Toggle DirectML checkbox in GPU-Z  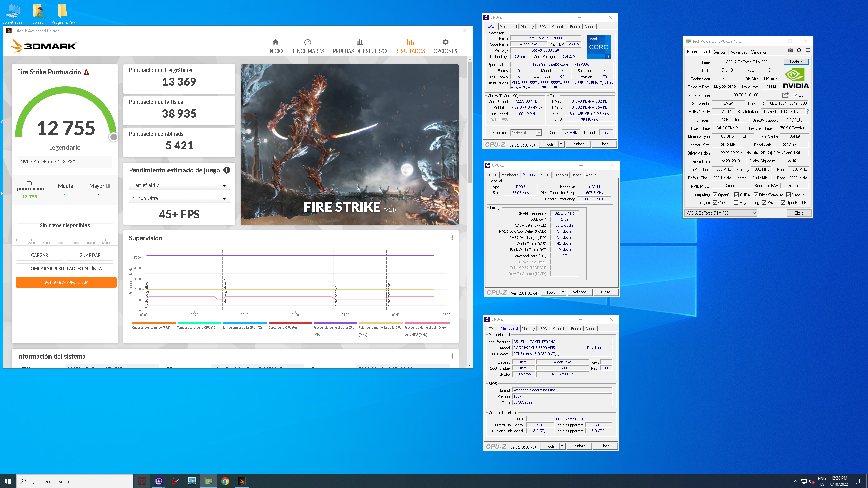point(788,195)
